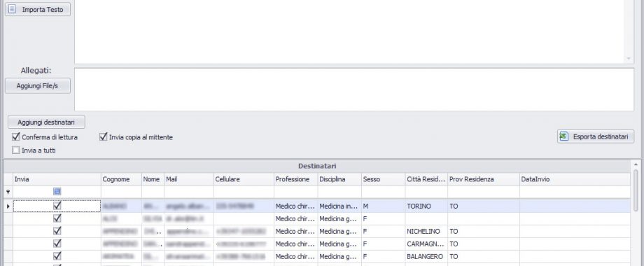Sort by Professione column header
Screen dimensions: 644x266
[295, 179]
